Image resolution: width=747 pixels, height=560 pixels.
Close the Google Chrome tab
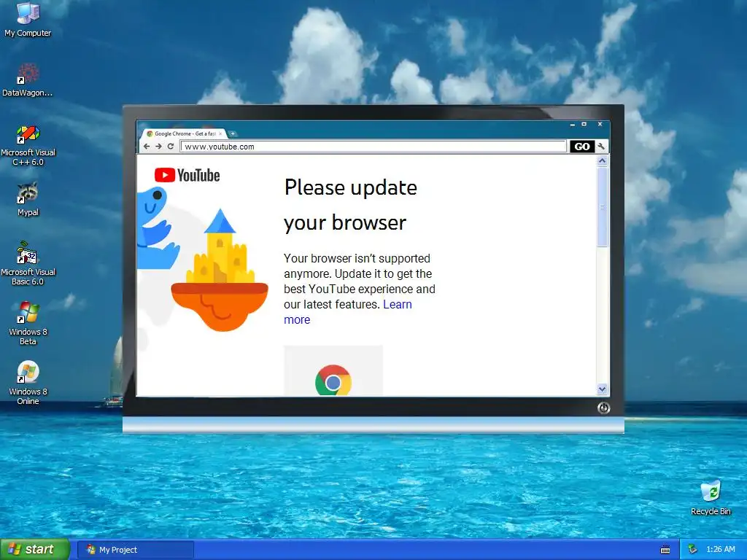(x=220, y=134)
